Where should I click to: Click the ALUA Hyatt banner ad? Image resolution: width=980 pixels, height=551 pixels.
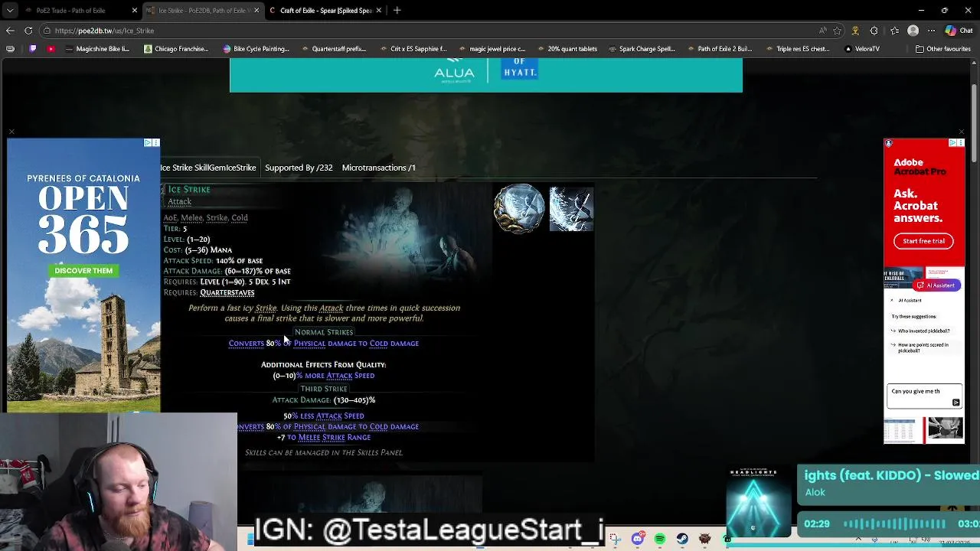pos(486,75)
